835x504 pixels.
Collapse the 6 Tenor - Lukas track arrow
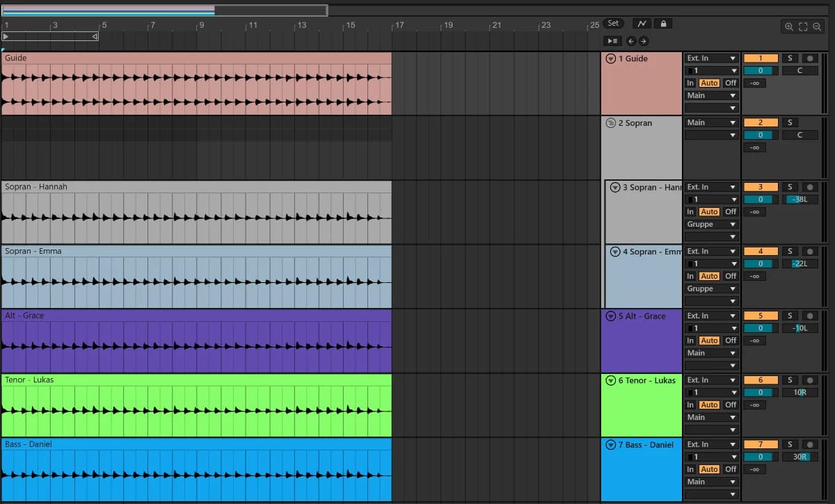tap(611, 380)
